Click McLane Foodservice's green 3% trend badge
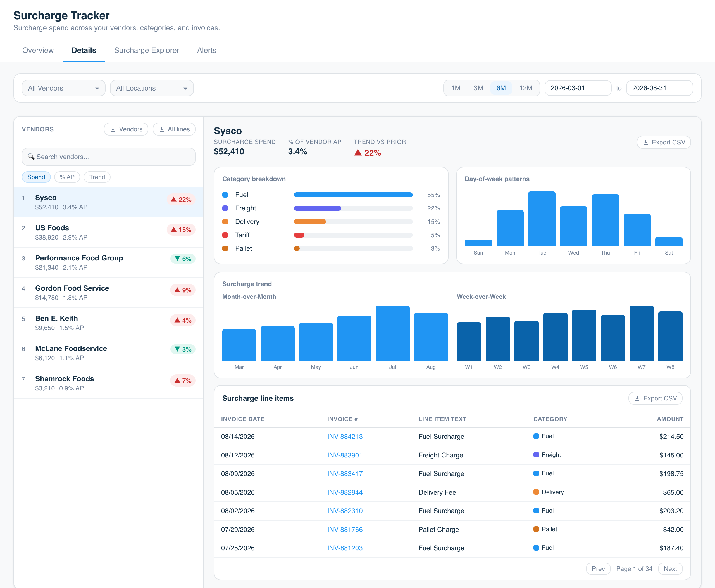 coord(183,349)
